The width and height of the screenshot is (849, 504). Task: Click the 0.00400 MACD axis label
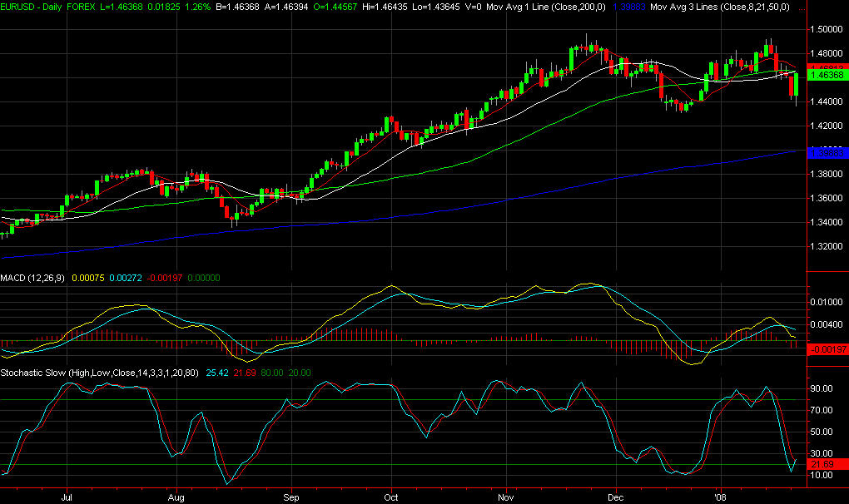pos(827,325)
